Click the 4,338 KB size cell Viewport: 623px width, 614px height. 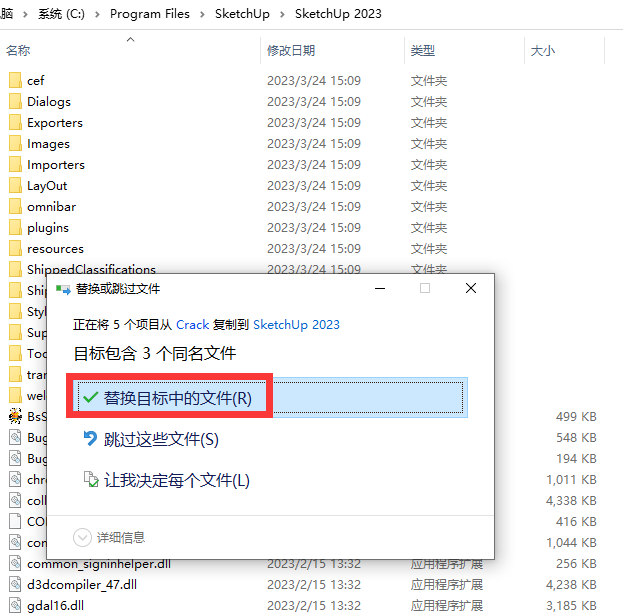[x=571, y=500]
